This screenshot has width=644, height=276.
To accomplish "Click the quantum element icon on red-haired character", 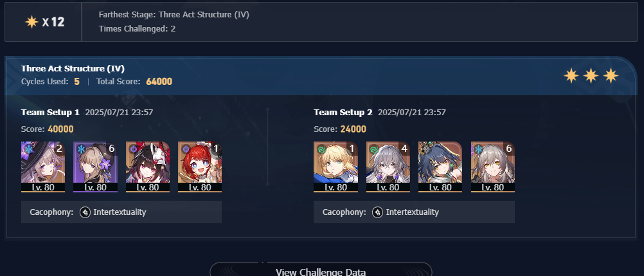I will pos(185,149).
